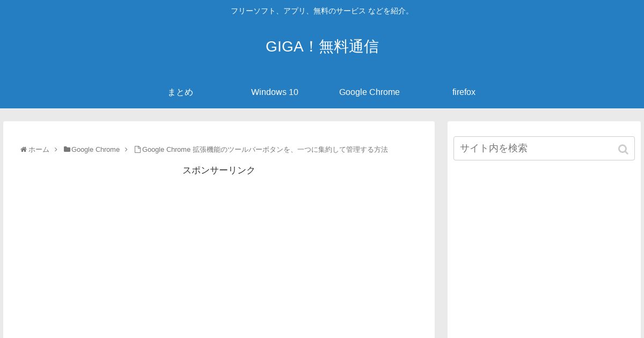
Task: Click the article title breadcrumb text
Action: pos(265,150)
